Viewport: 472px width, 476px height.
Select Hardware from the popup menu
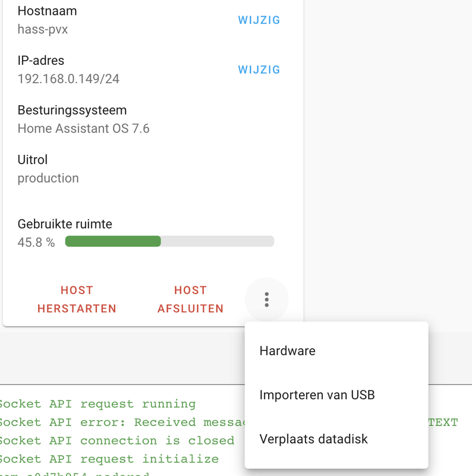[x=288, y=351]
